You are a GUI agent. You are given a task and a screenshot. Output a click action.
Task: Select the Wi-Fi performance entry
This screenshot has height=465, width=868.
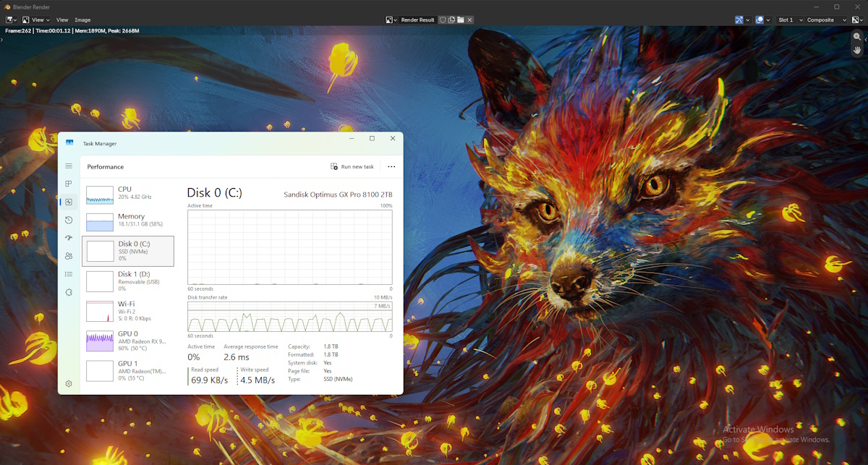(128, 311)
